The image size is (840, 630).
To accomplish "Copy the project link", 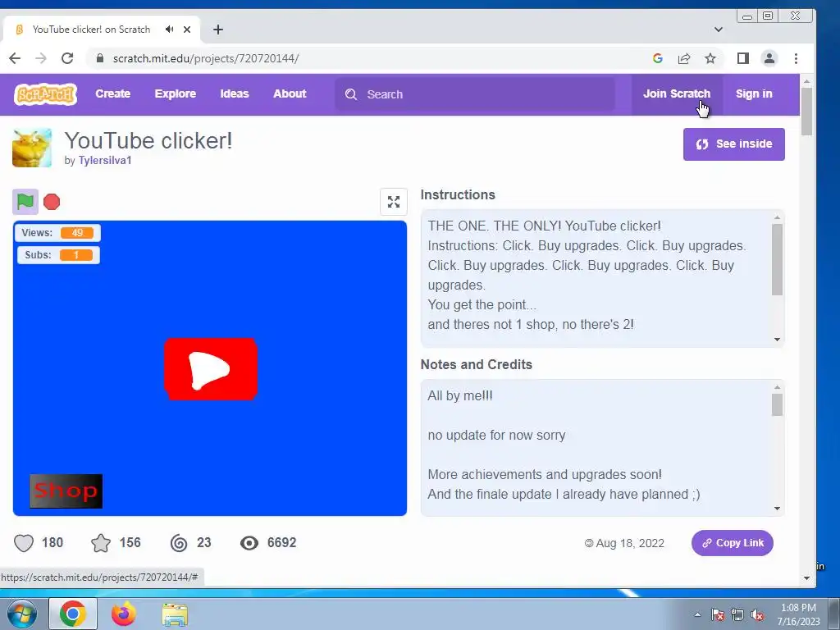I will pyautogui.click(x=733, y=543).
